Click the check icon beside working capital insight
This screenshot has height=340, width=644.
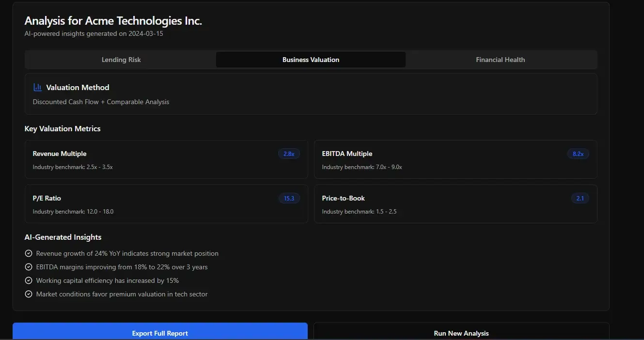click(x=29, y=280)
